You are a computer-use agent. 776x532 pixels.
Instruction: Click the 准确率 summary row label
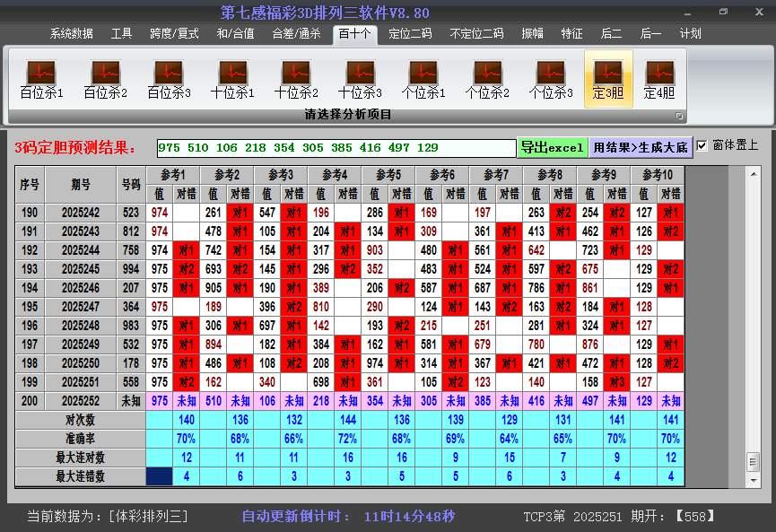pos(81,439)
